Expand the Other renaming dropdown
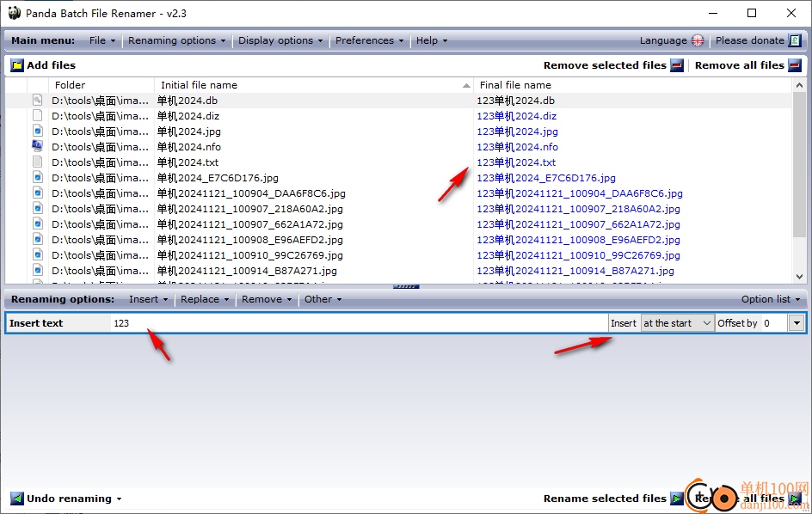Screen dimensions: 812x514 (x=323, y=299)
